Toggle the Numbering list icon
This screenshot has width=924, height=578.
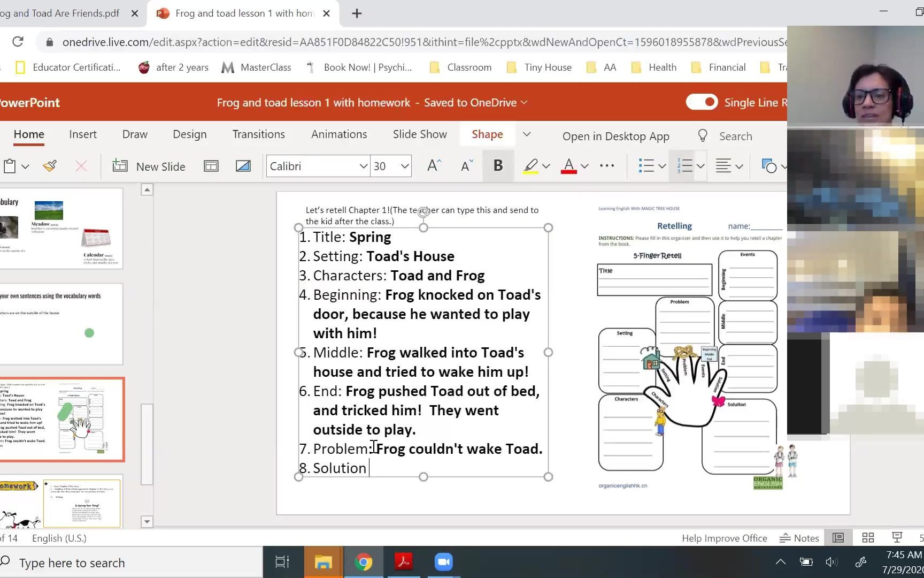[684, 166]
